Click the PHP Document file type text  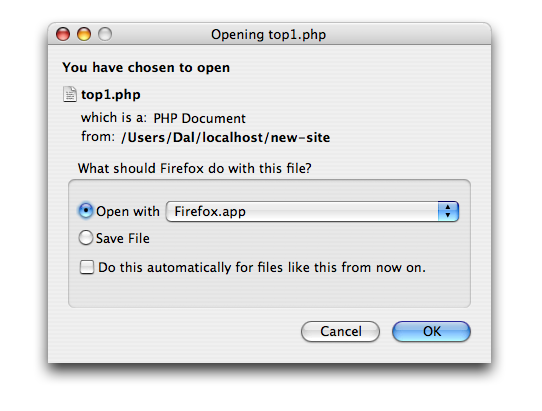pos(199,119)
